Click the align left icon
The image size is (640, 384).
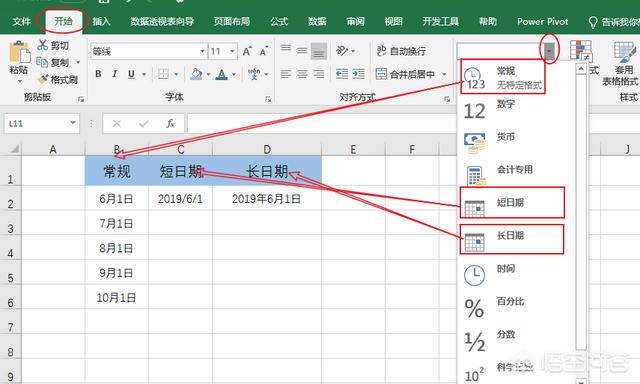(286, 74)
